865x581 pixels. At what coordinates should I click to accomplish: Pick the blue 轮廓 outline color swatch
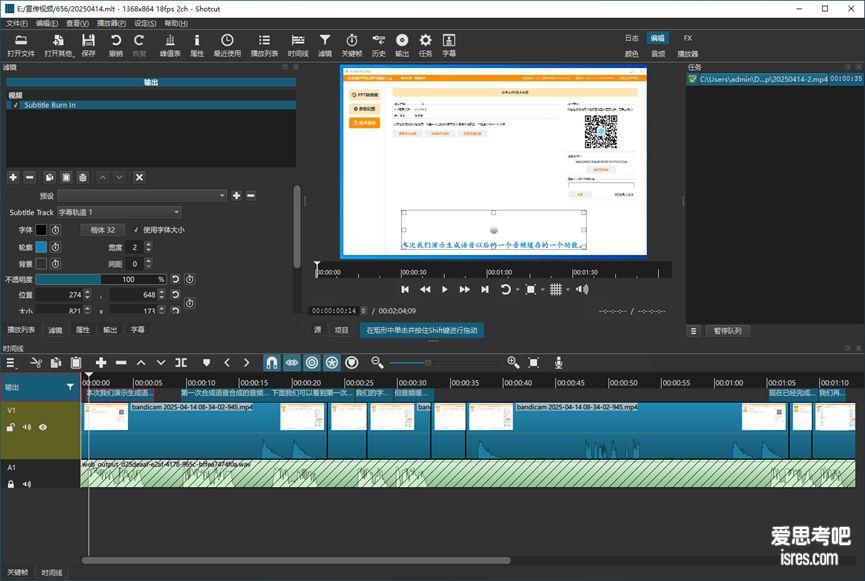click(x=41, y=247)
